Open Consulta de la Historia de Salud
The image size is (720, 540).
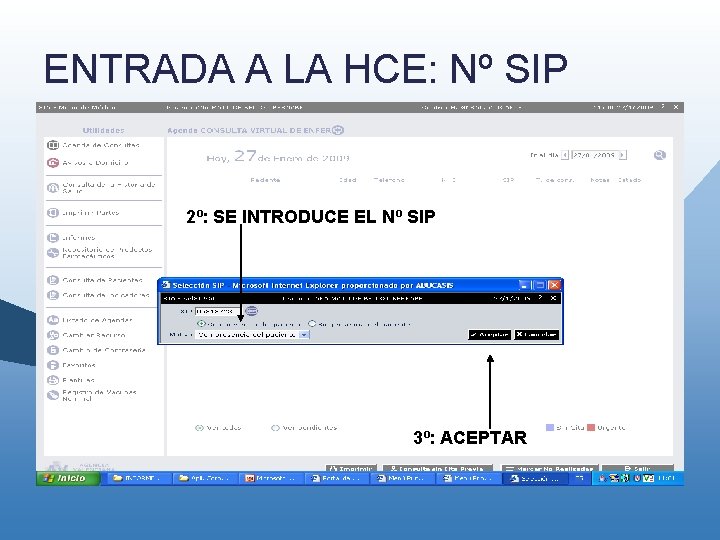click(102, 187)
